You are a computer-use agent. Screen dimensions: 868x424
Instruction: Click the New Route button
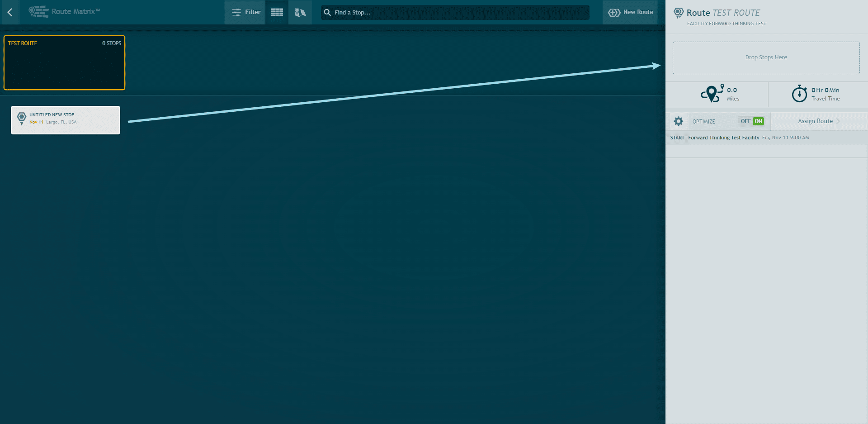point(631,12)
